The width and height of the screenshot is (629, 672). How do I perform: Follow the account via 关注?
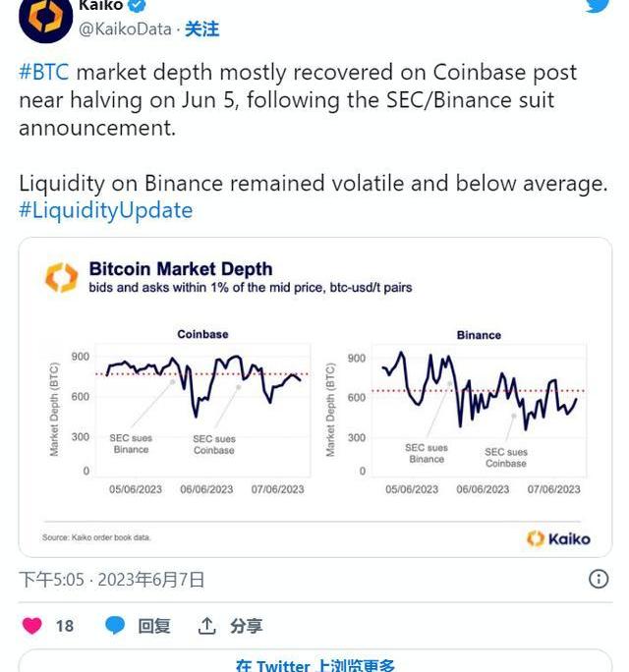pyautogui.click(x=202, y=29)
